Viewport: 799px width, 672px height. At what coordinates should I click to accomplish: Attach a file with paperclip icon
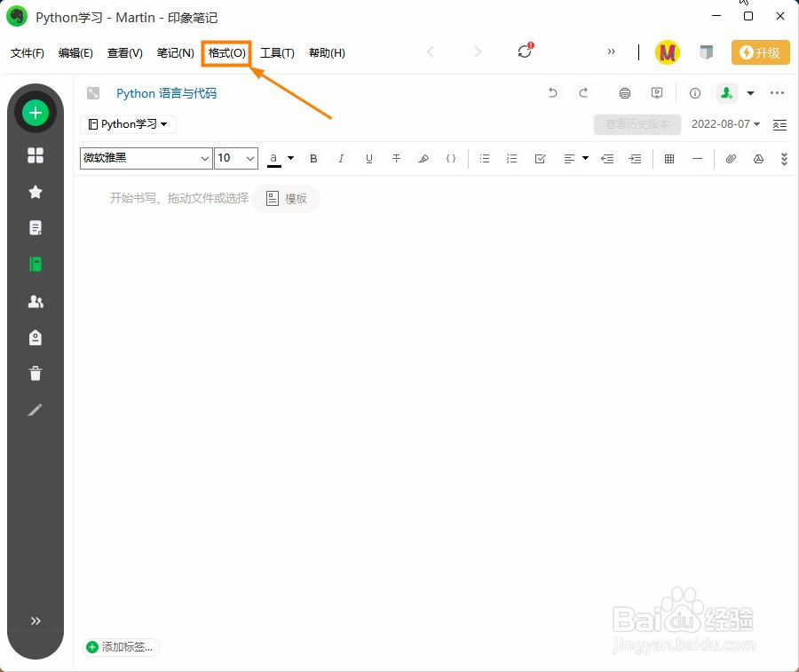[731, 159]
